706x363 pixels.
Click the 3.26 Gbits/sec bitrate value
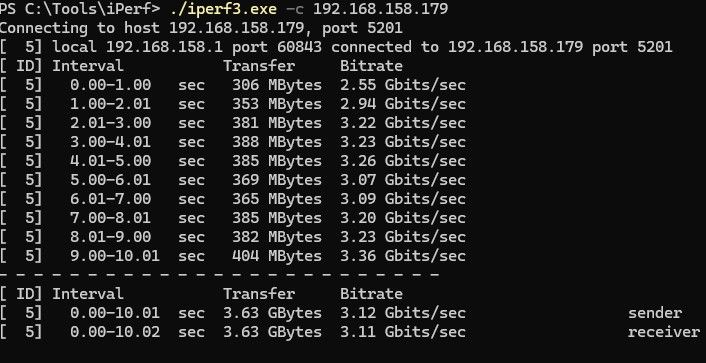403,161
